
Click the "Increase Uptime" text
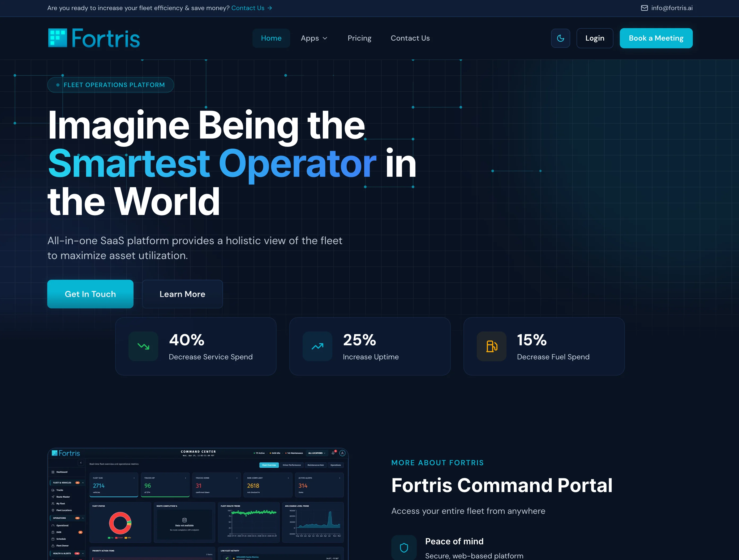(371, 357)
